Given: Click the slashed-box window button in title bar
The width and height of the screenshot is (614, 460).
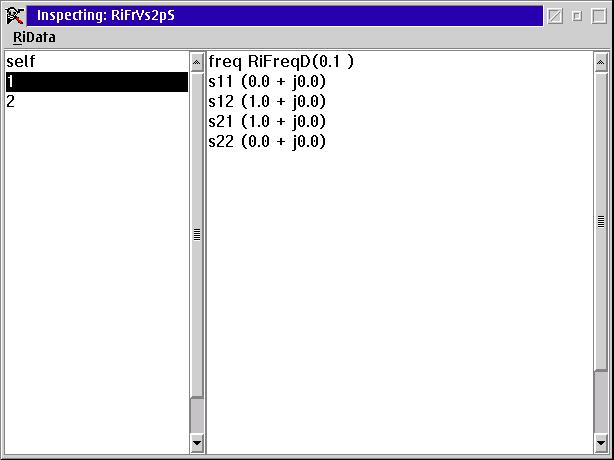Looking at the screenshot, I should coord(555,16).
